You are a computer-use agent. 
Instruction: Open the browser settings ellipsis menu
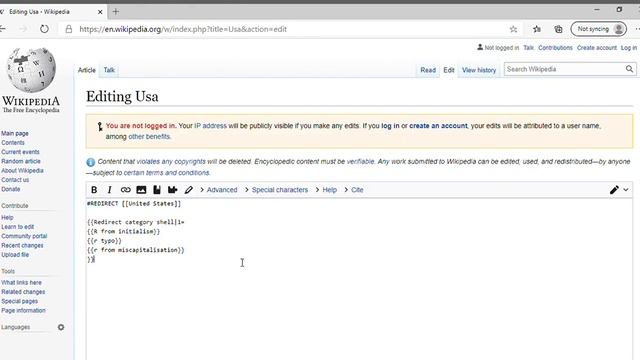click(x=637, y=29)
